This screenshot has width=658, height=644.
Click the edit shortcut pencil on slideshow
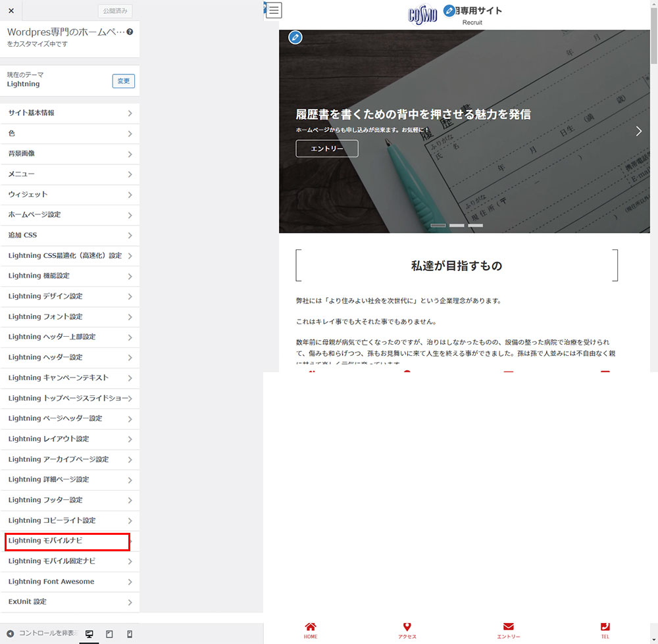click(295, 37)
